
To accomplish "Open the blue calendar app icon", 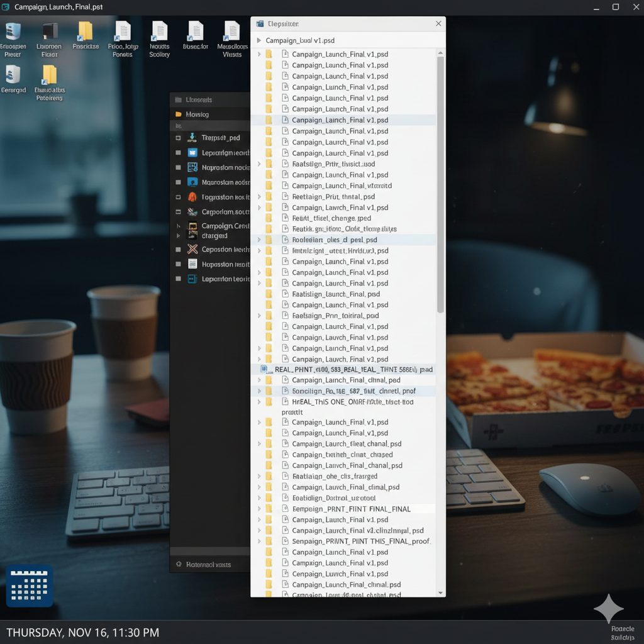I will tap(29, 586).
